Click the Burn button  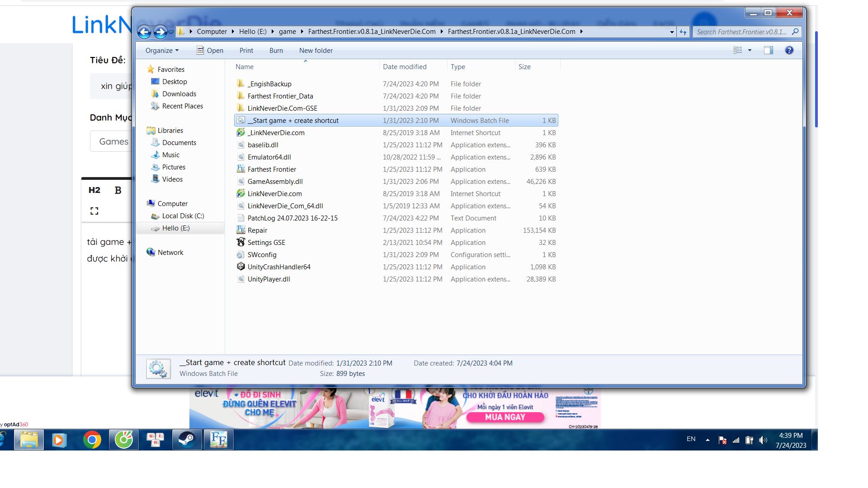276,50
